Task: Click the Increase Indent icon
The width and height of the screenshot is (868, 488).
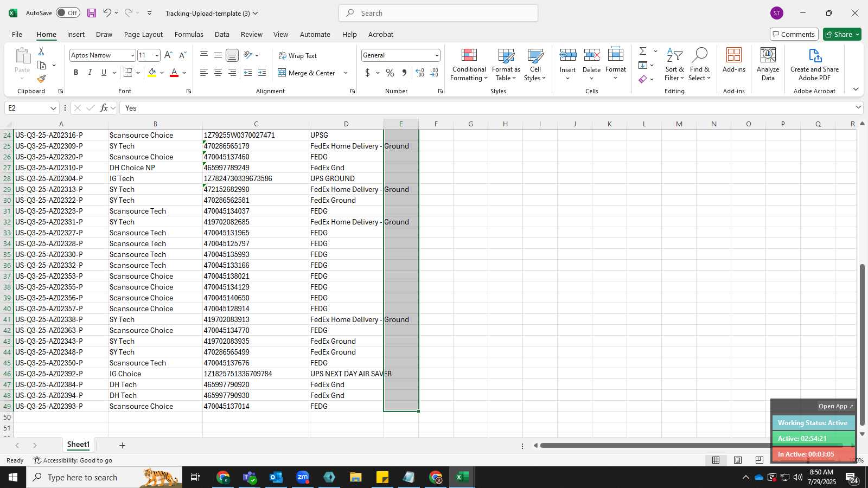Action: click(x=262, y=73)
